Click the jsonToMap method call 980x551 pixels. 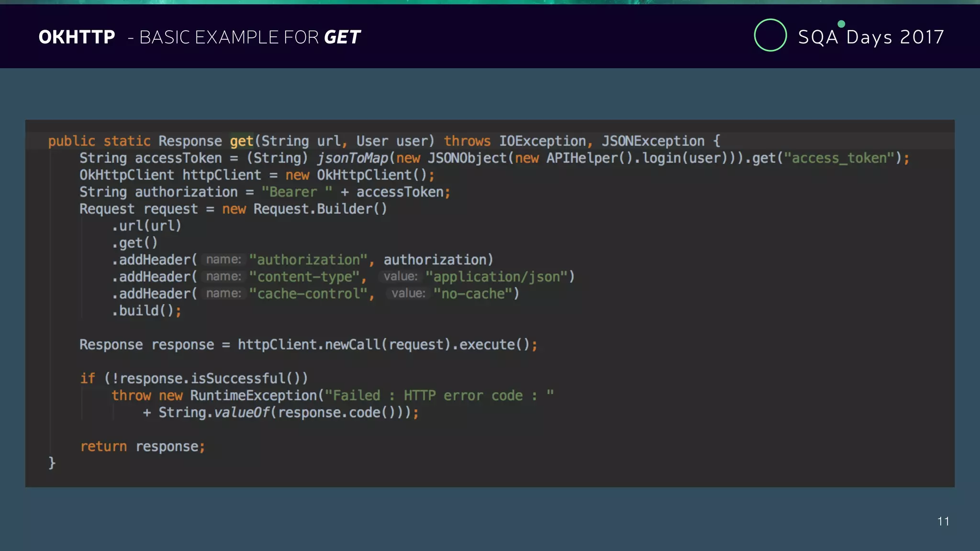(x=353, y=158)
